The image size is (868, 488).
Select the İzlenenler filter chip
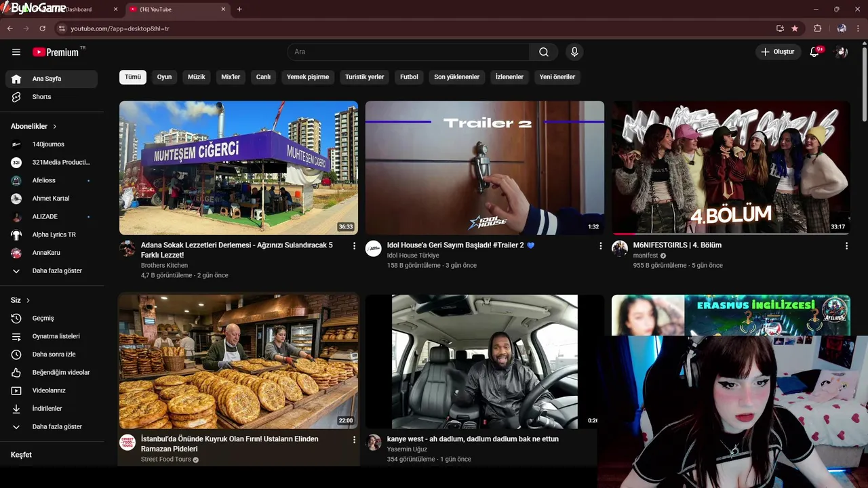509,77
